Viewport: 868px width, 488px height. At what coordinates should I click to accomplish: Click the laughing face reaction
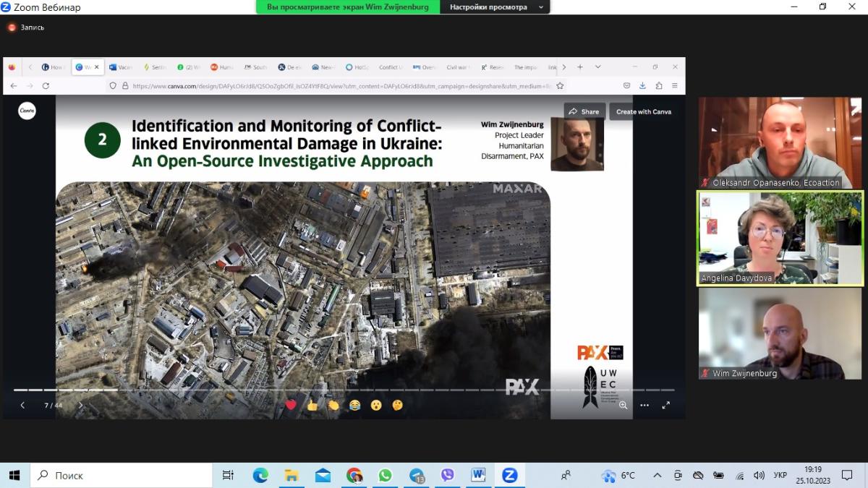(354, 406)
